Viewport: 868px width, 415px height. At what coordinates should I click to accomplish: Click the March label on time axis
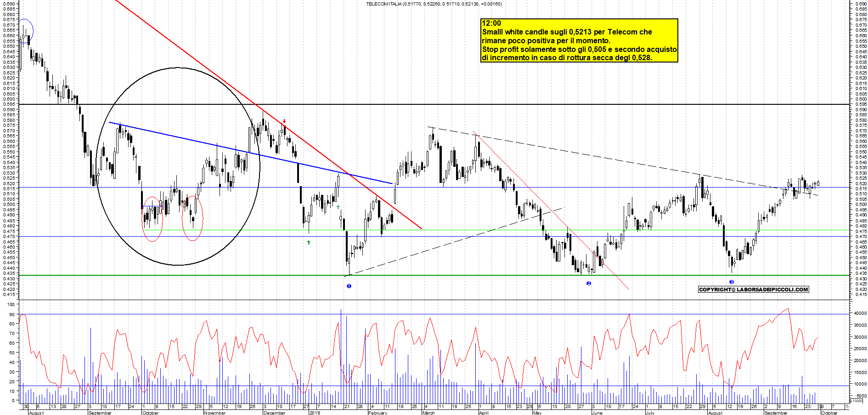(428, 413)
